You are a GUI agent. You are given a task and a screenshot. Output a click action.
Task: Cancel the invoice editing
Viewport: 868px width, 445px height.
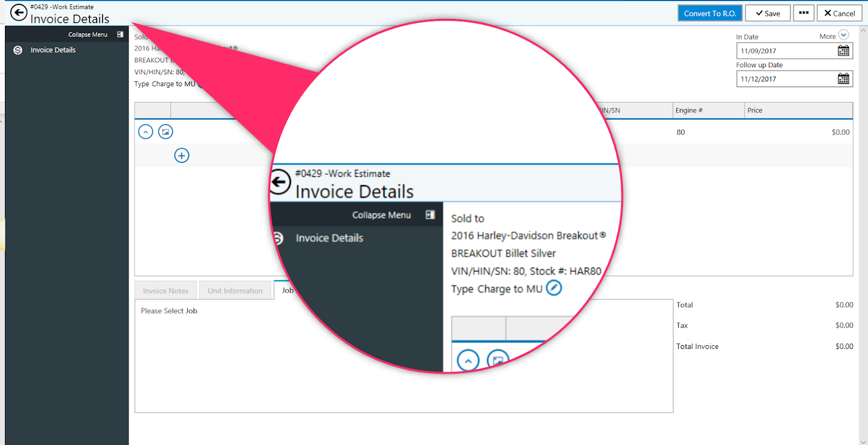[839, 13]
